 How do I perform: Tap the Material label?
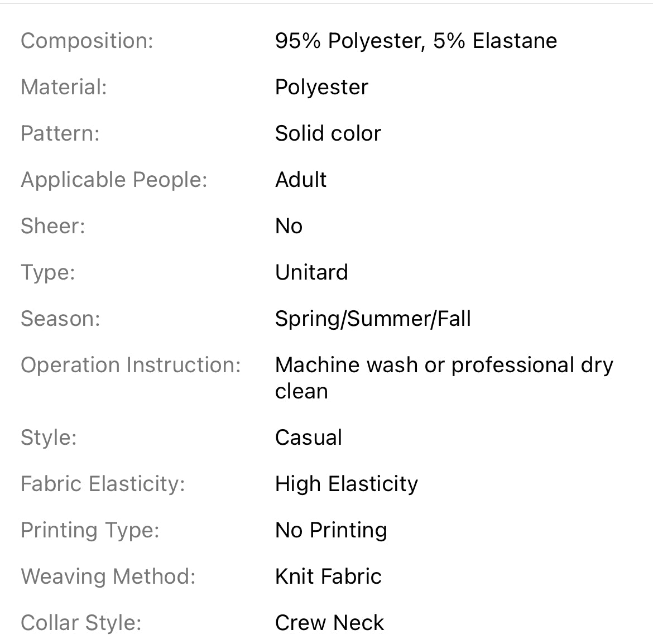click(x=64, y=87)
